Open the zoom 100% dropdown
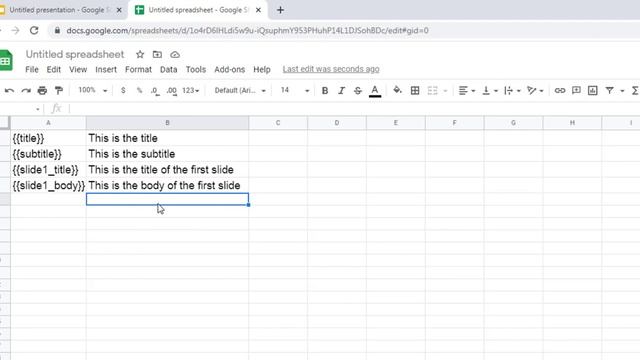The height and width of the screenshot is (360, 640). point(93,90)
